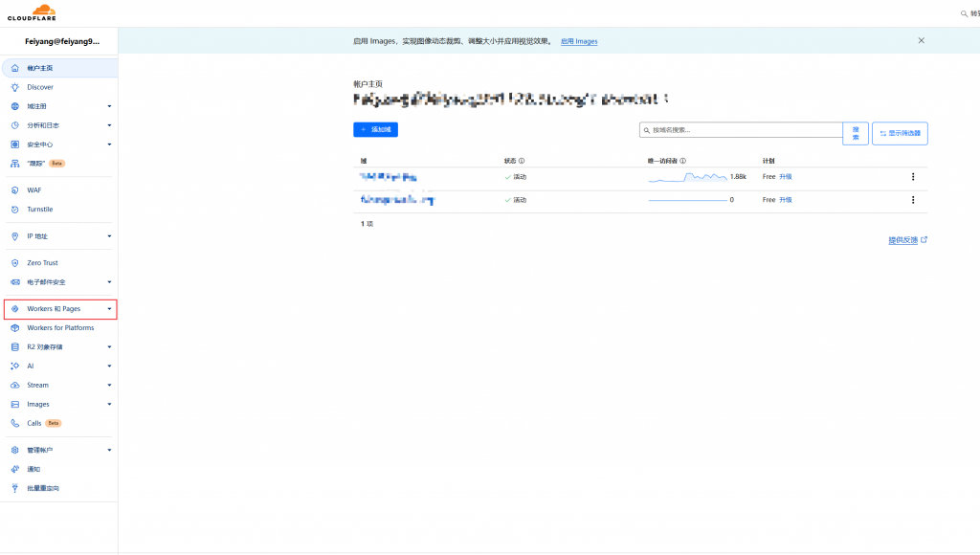
Task: Open the domain link in the 0 visitors row
Action: 397,200
